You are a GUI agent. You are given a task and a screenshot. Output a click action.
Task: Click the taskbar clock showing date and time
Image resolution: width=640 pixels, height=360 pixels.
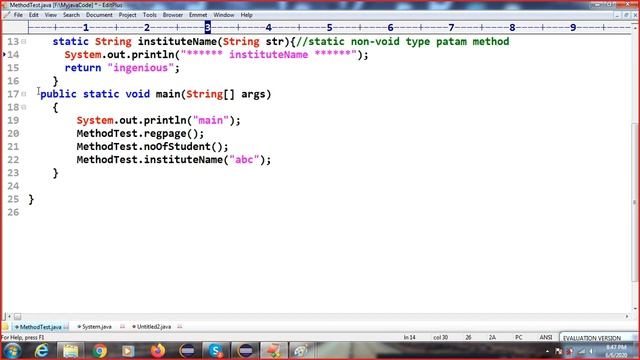tap(616, 351)
